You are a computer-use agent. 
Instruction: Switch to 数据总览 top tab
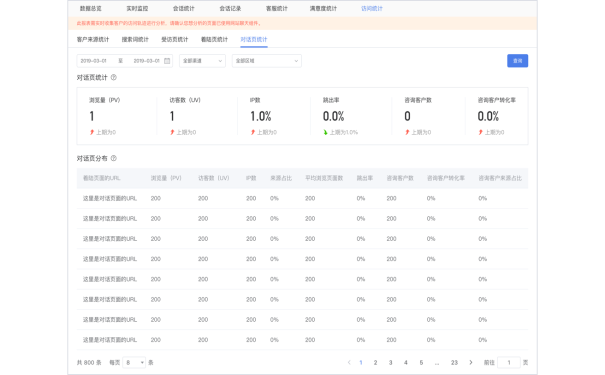click(91, 8)
